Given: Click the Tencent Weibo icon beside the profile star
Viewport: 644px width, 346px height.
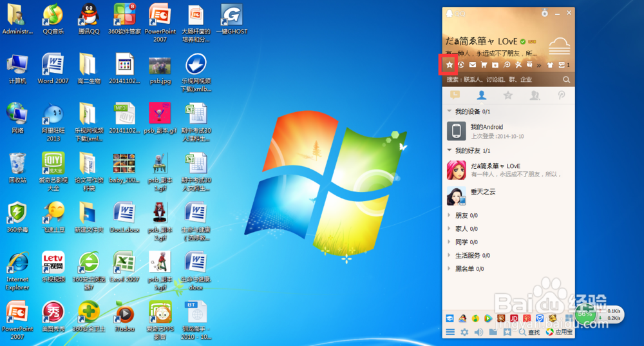Looking at the screenshot, I should coord(461,64).
